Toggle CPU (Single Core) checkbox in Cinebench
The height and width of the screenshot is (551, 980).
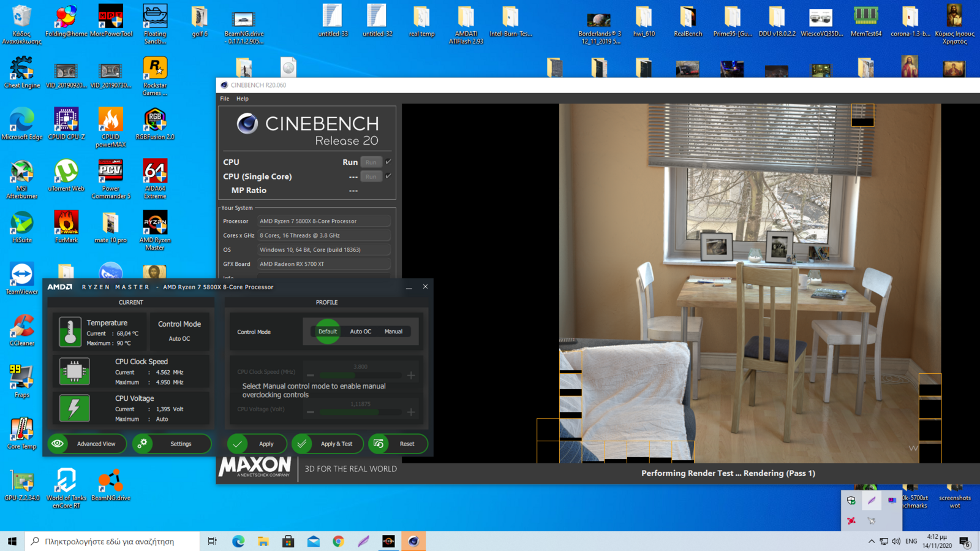point(388,176)
